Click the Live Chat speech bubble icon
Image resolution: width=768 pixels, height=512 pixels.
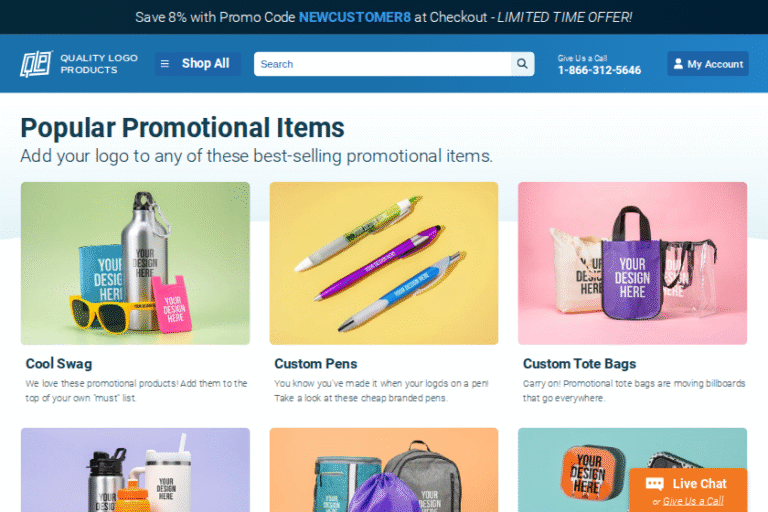[x=654, y=484]
